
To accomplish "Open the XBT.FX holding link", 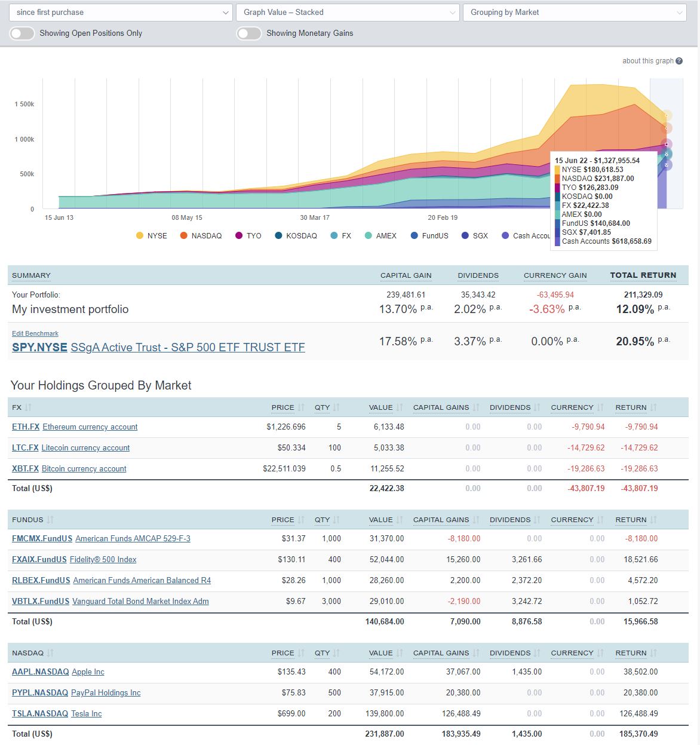I will point(25,468).
